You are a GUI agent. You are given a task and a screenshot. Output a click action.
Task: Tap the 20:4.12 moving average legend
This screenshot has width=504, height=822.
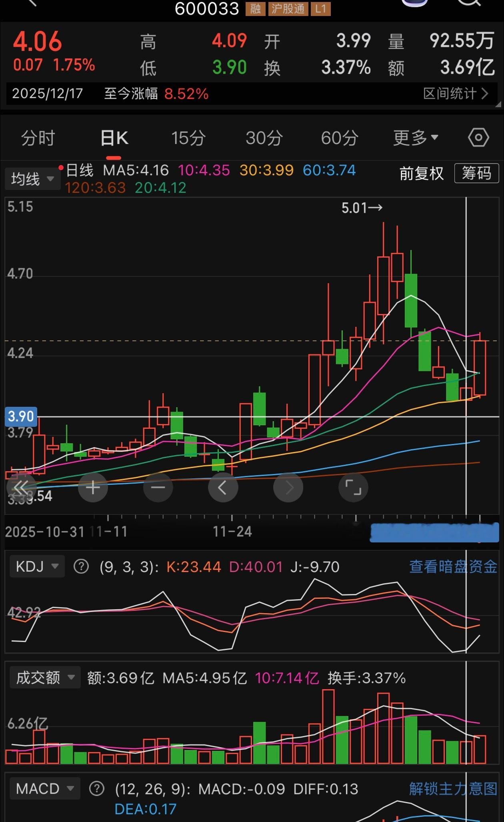tap(161, 188)
